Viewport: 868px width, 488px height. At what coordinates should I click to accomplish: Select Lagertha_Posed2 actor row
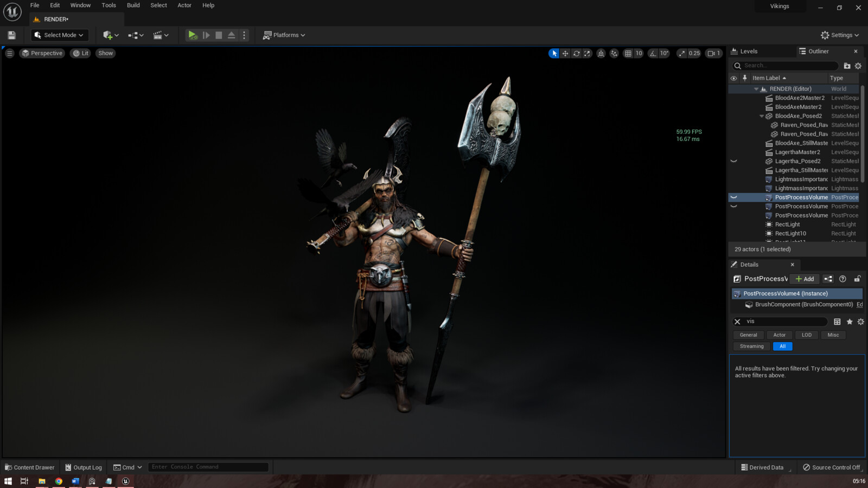click(797, 161)
